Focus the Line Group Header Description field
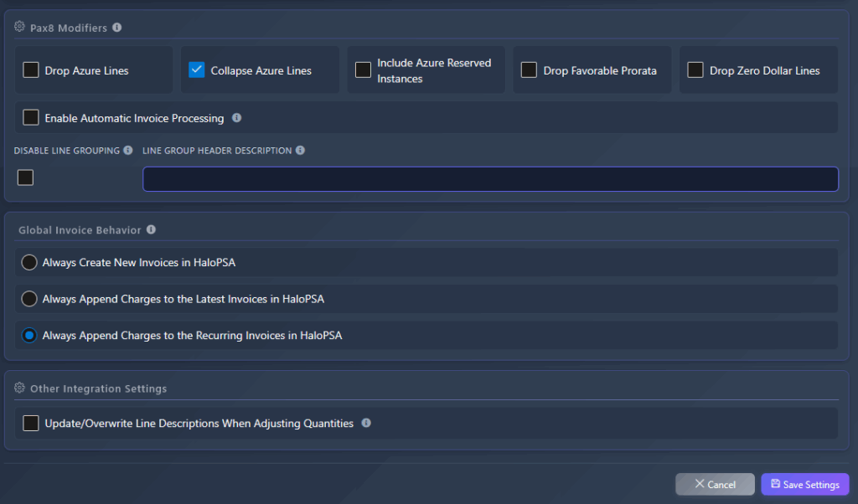858x504 pixels. click(x=490, y=179)
